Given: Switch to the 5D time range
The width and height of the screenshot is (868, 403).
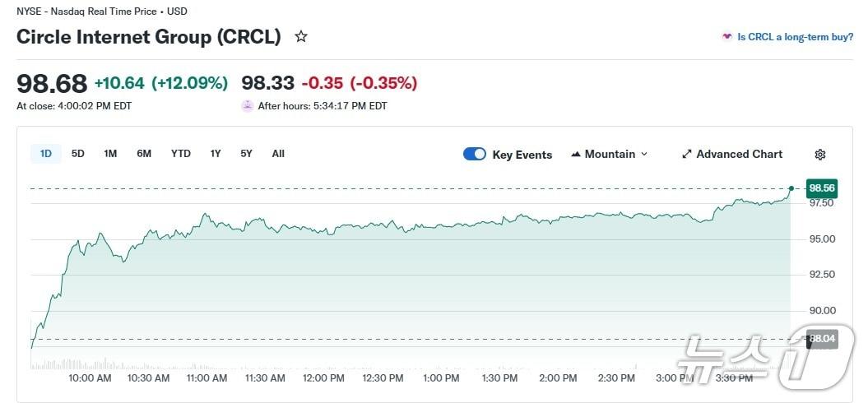Looking at the screenshot, I should [78, 154].
